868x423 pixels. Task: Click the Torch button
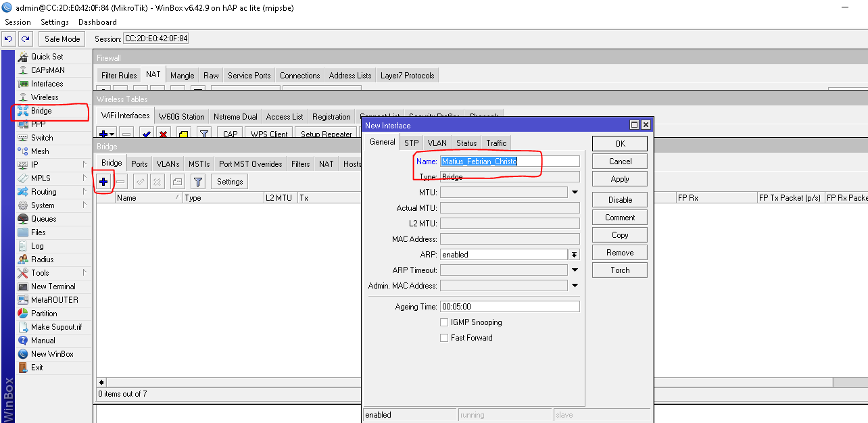tap(620, 270)
